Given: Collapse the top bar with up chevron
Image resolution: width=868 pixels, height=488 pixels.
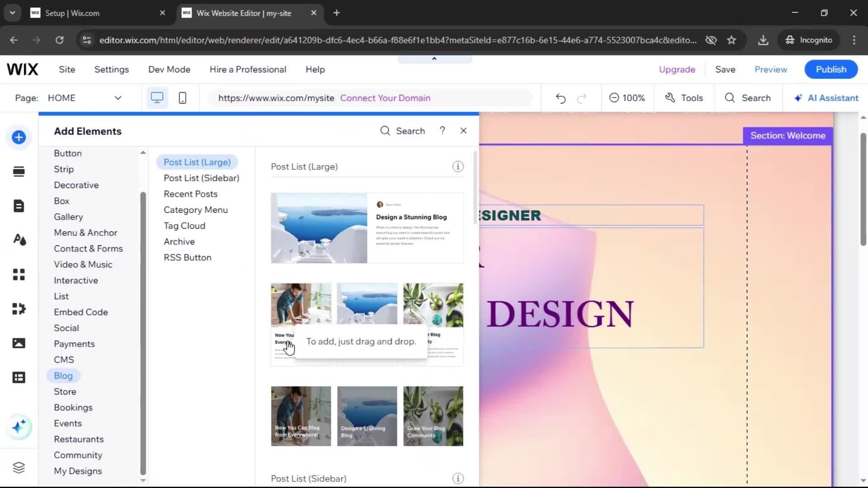Looking at the screenshot, I should 434,59.
